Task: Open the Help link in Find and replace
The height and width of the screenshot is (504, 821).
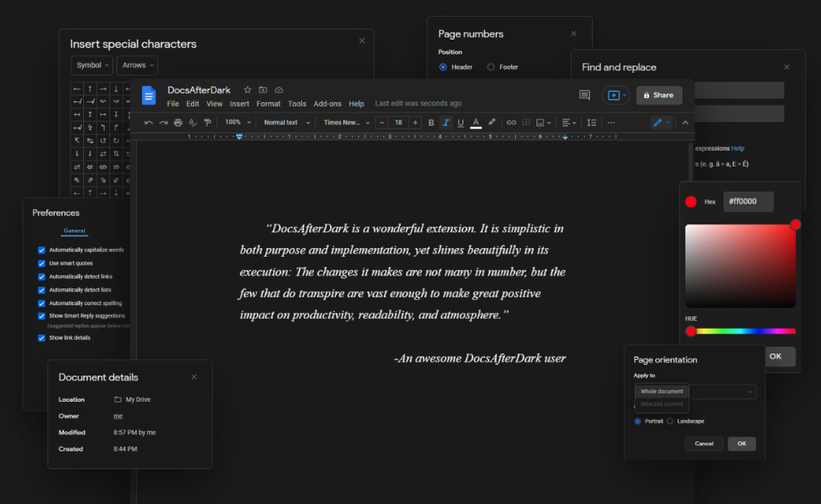Action: pos(738,149)
